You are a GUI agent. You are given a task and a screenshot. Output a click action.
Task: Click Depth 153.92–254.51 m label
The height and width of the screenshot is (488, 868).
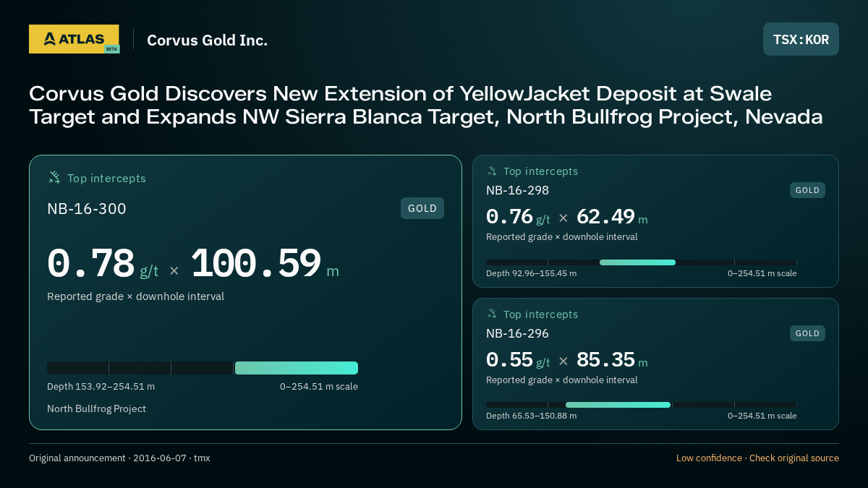101,386
